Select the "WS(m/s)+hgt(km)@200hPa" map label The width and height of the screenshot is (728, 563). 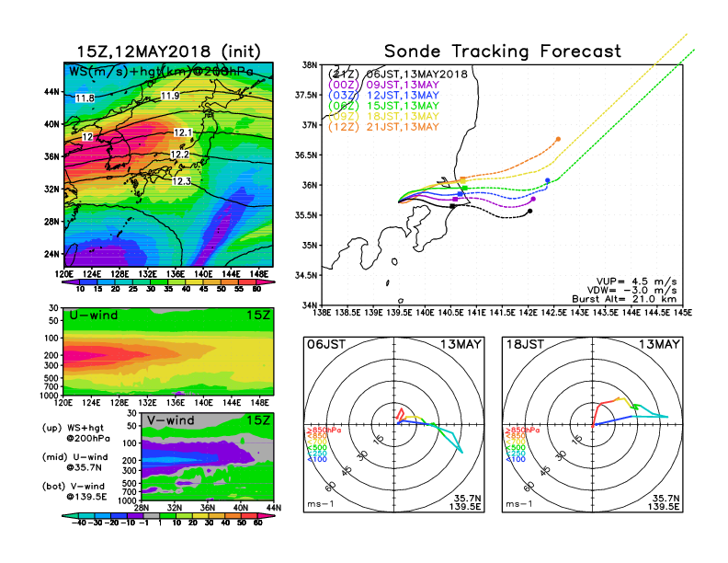pos(161,72)
